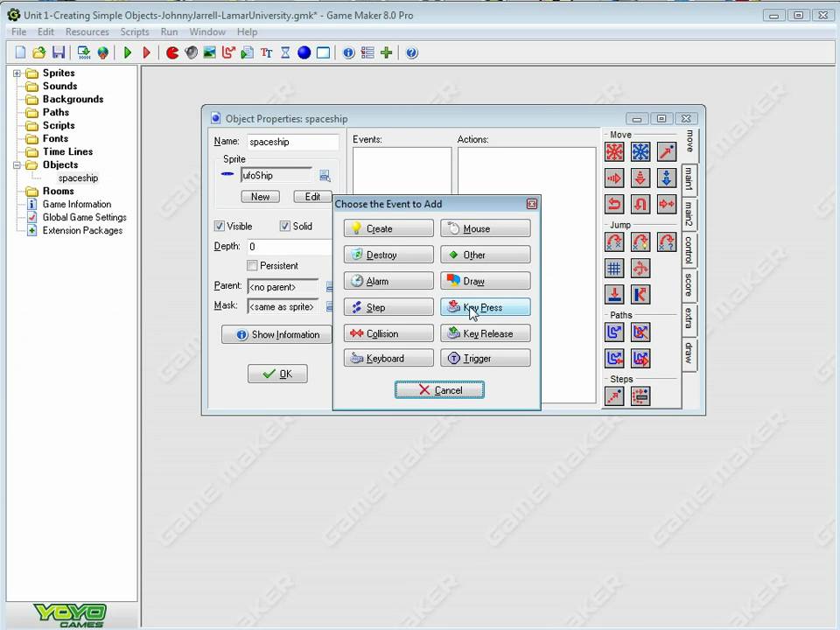
Task: Click the Run game green arrow icon
Action: pos(128,52)
